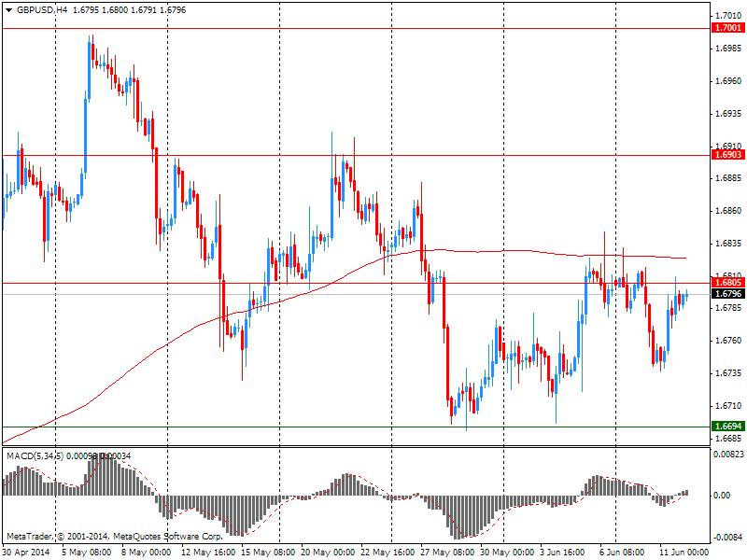This screenshot has width=747, height=560.
Task: Open the chart menu triangle beside GBPUSD,H4
Action: click(x=9, y=10)
